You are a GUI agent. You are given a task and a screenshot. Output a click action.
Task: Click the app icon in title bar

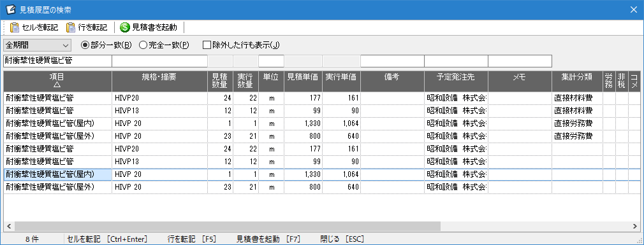click(11, 9)
